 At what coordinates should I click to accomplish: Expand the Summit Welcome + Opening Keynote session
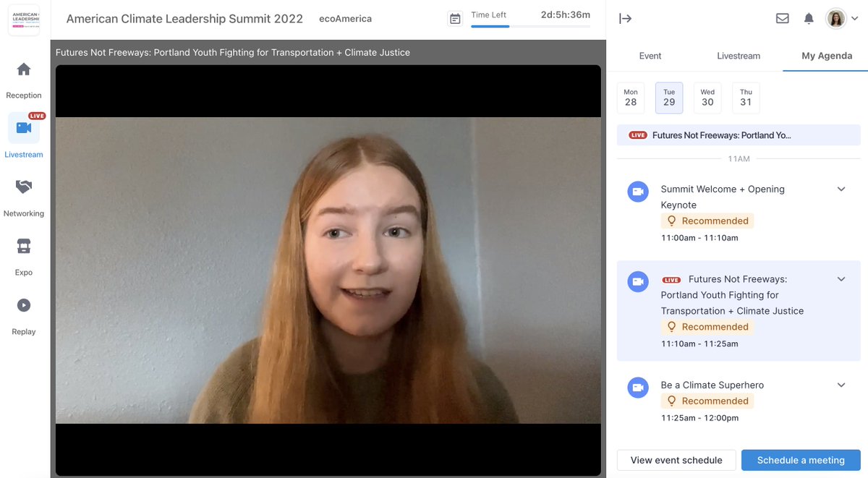pyautogui.click(x=841, y=188)
